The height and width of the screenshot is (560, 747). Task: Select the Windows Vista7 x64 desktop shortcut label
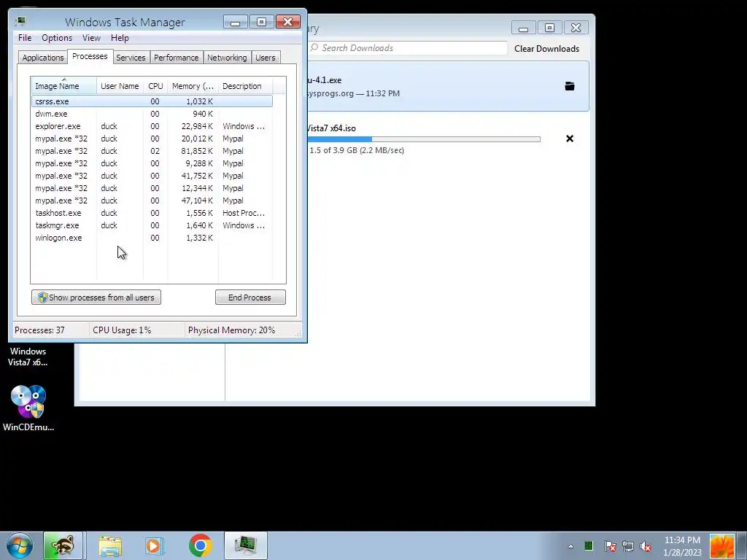click(28, 357)
